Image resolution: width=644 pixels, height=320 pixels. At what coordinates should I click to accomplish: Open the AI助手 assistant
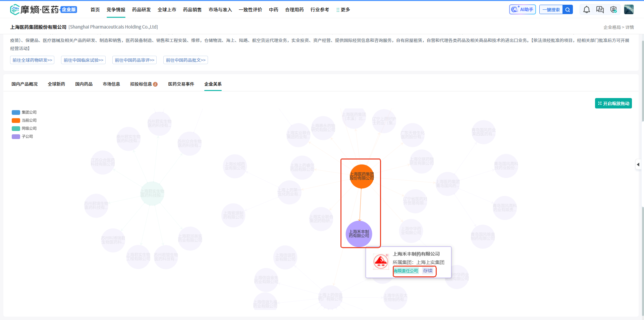(x=522, y=9)
